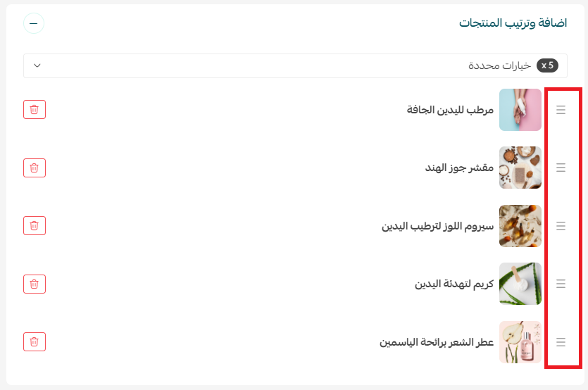Open the خيارات محددة dropdown chevron
This screenshot has width=588, height=390.
coord(37,65)
